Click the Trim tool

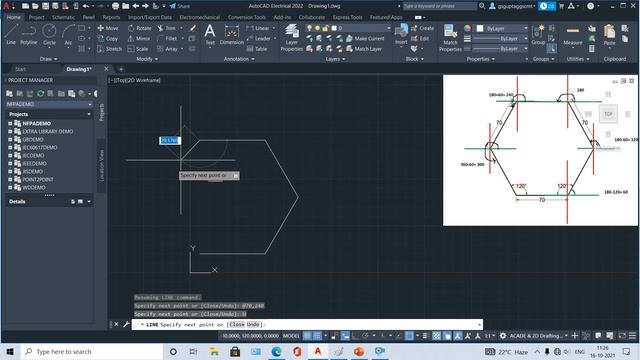[x=167, y=28]
